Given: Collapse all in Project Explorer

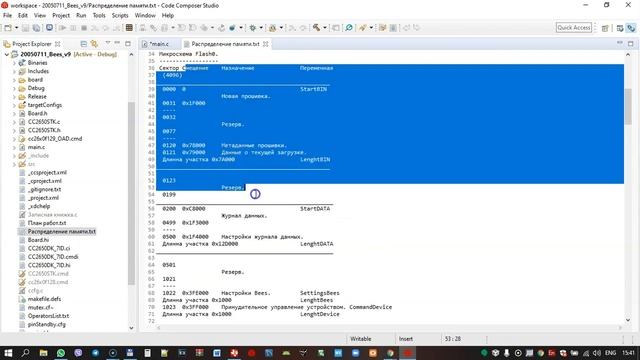Looking at the screenshot, I should [x=84, y=44].
